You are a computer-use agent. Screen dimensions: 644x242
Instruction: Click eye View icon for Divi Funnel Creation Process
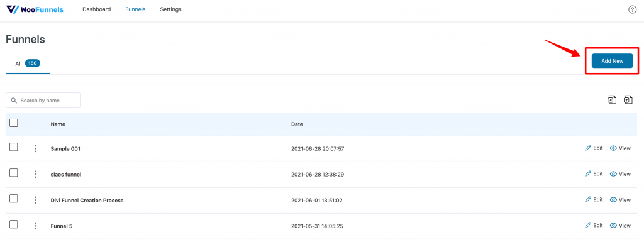614,200
